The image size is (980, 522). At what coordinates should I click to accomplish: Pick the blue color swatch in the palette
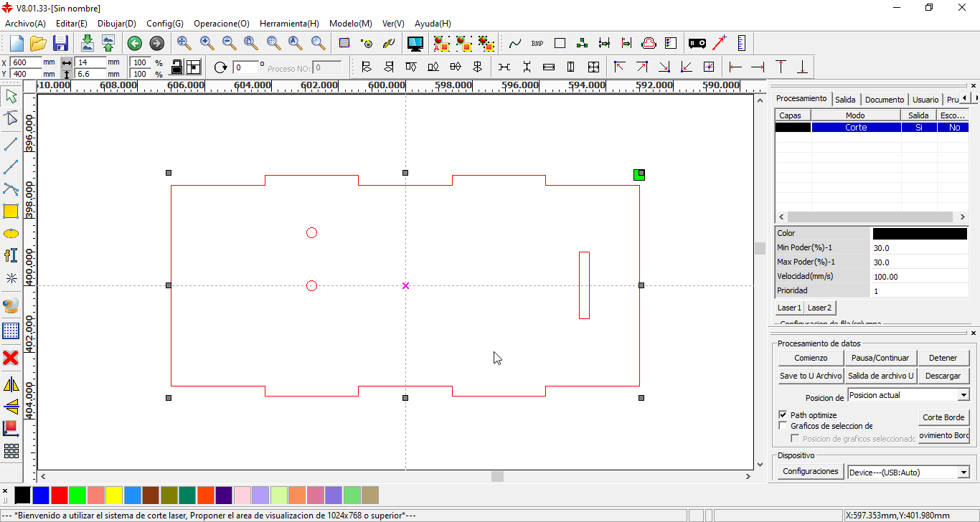[x=41, y=495]
